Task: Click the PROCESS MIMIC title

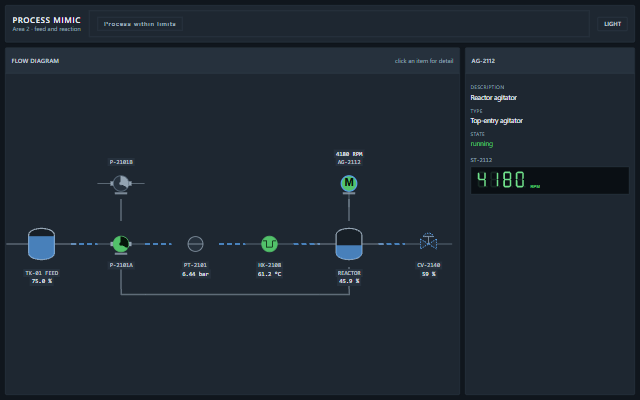Action: click(47, 20)
